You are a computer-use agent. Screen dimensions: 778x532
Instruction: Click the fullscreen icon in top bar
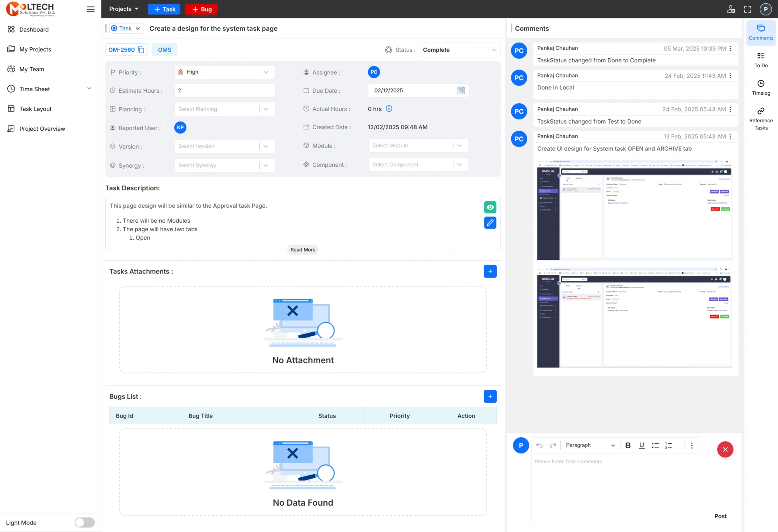click(x=748, y=9)
